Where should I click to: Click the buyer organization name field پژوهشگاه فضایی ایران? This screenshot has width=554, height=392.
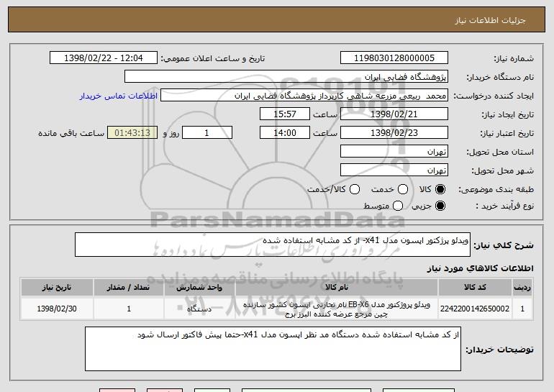pos(286,77)
